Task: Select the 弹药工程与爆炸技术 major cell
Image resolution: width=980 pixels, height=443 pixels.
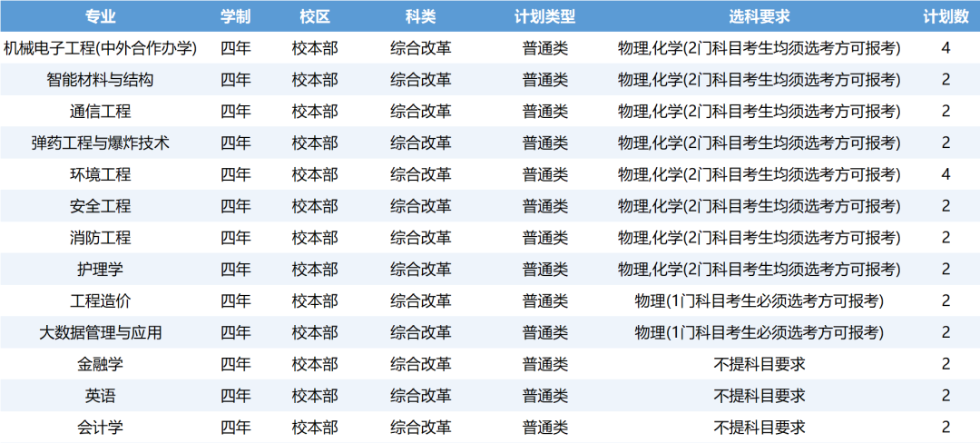Action: coord(101,143)
